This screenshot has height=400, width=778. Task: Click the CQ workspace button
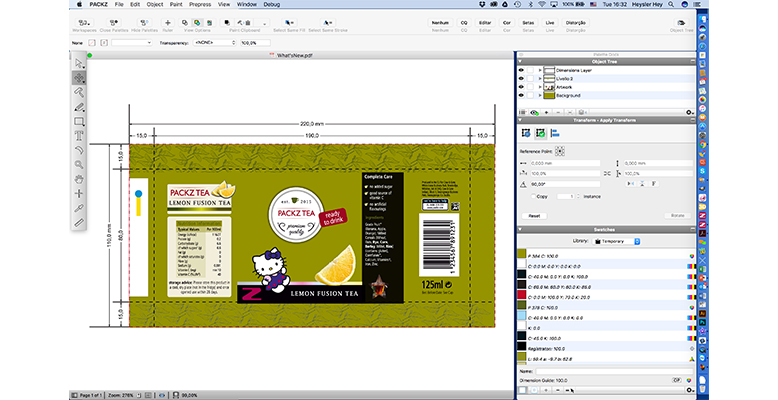tap(464, 23)
